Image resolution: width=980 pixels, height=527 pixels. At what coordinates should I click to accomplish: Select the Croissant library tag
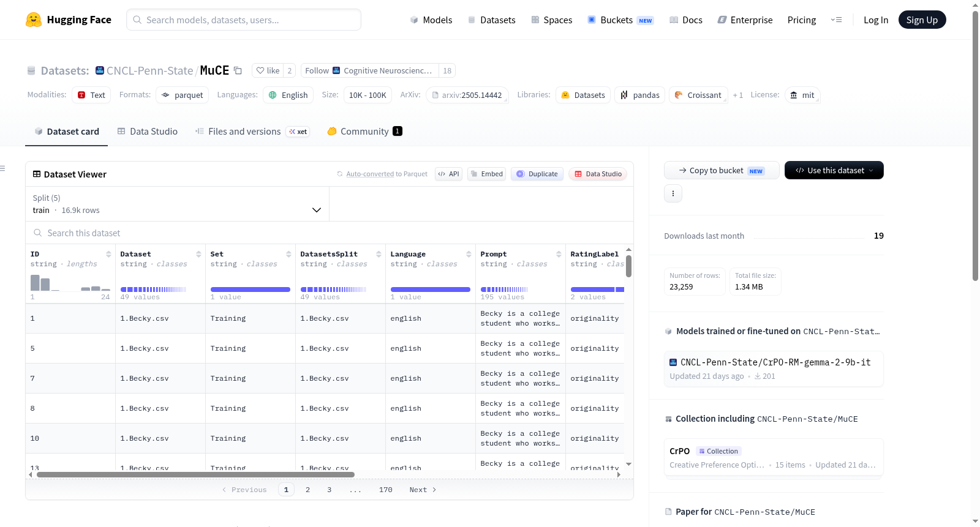click(x=698, y=95)
